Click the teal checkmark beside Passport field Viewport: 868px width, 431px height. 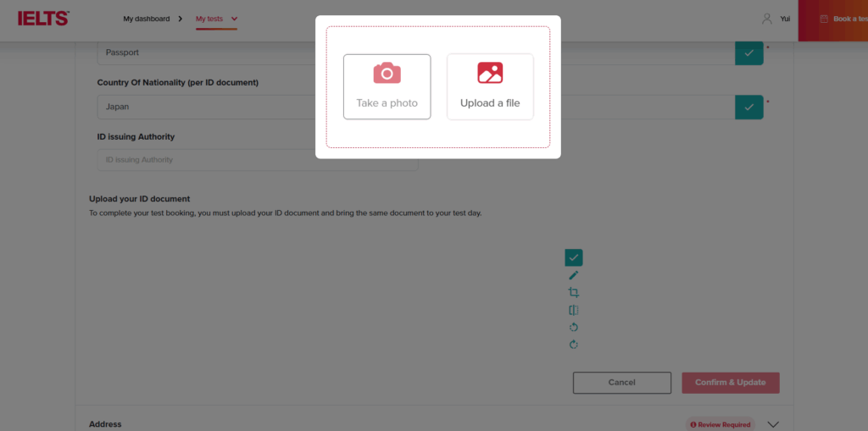[748, 52]
